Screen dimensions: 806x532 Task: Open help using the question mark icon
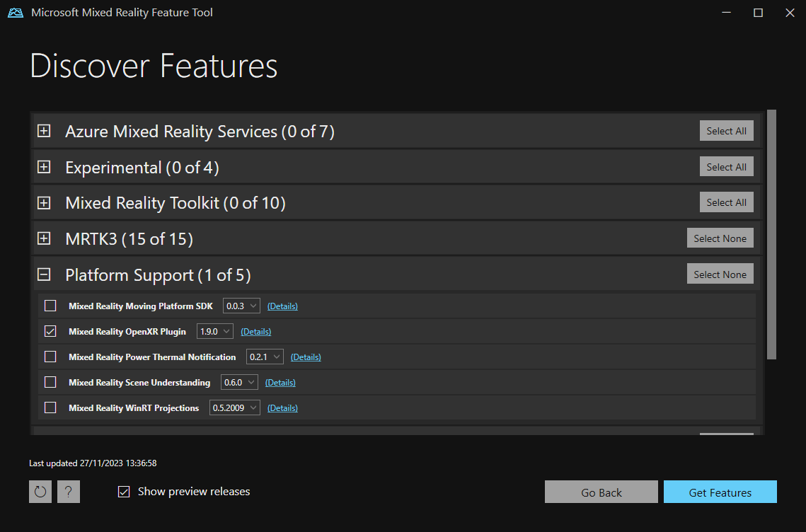pyautogui.click(x=68, y=491)
